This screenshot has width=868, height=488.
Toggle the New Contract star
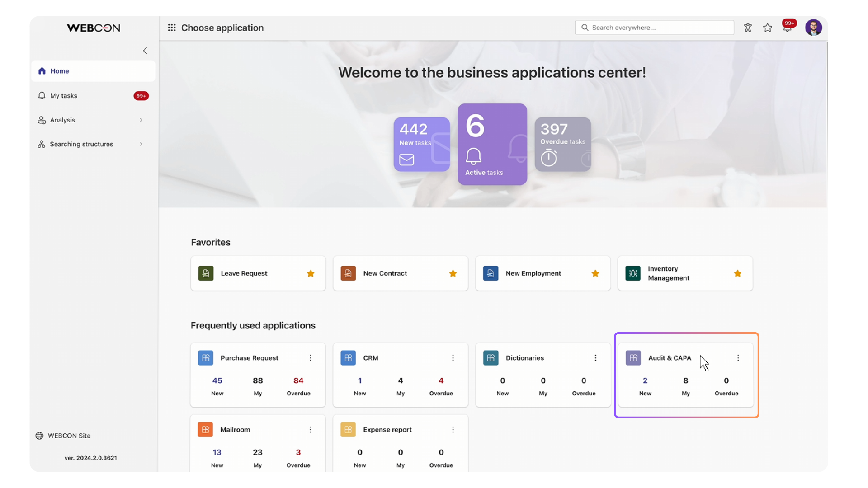click(x=453, y=273)
